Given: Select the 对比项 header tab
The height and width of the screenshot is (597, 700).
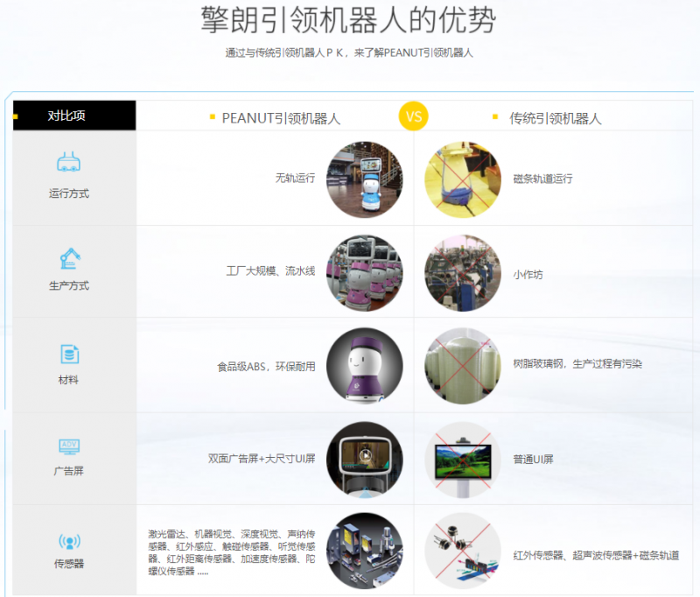Looking at the screenshot, I should pos(74,116).
